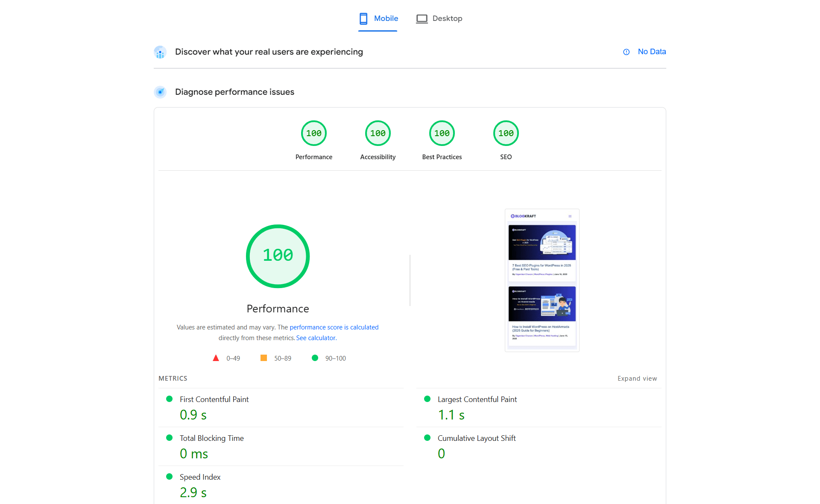Open the Accessibility score section
The height and width of the screenshot is (504, 820).
pyautogui.click(x=378, y=133)
